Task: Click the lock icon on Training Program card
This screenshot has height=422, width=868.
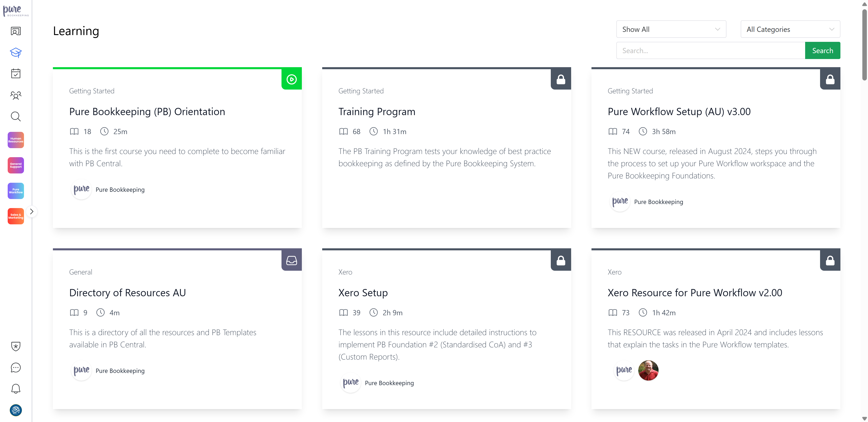Action: pyautogui.click(x=561, y=80)
